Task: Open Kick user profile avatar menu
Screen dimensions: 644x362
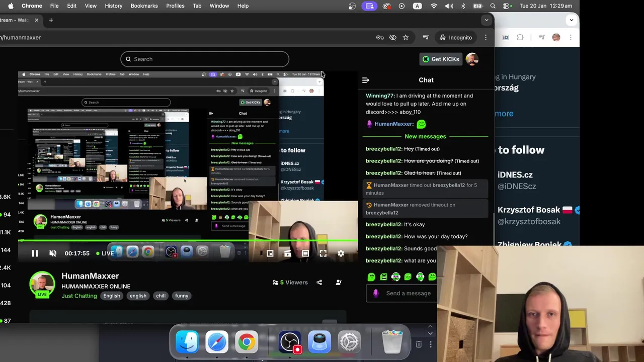Action: 472,59
